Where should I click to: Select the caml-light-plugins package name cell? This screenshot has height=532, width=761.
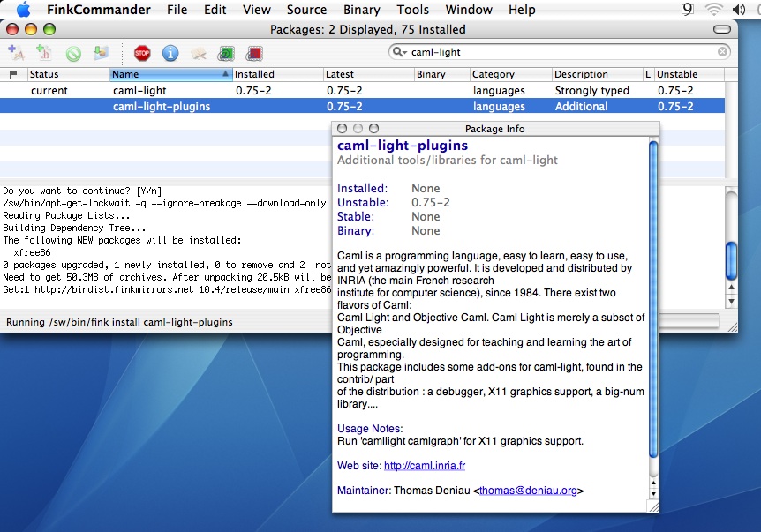point(162,106)
